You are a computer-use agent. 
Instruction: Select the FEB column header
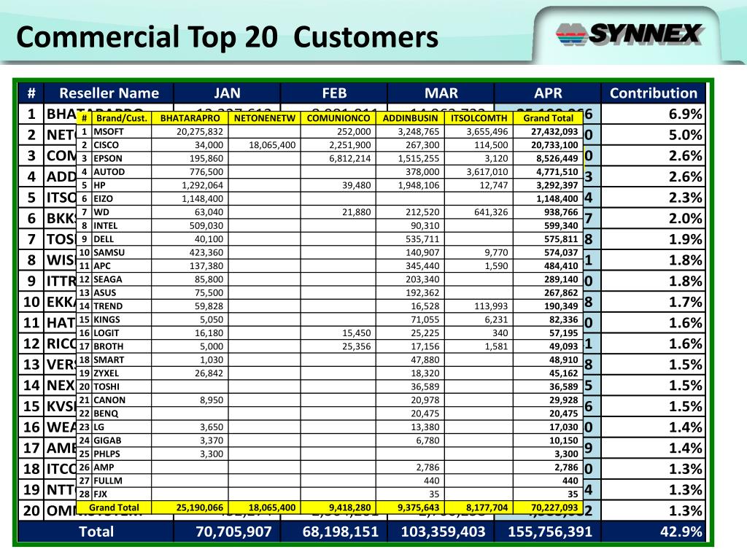point(334,93)
